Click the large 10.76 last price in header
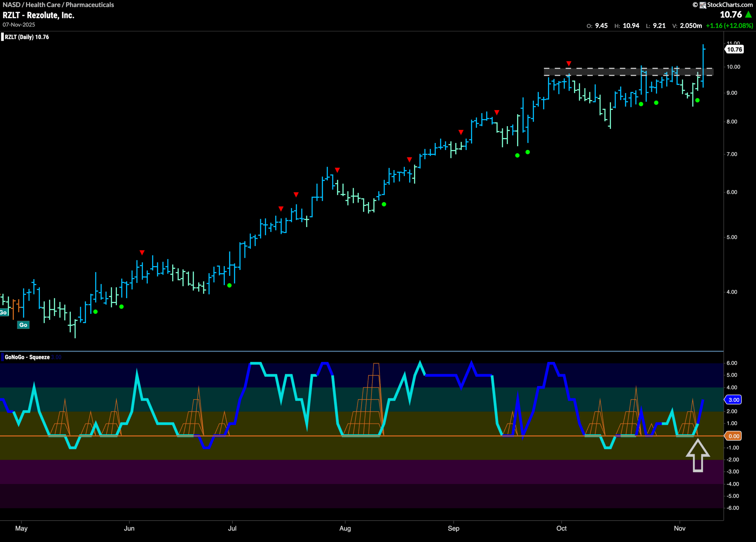The height and width of the screenshot is (542, 756). (x=731, y=15)
